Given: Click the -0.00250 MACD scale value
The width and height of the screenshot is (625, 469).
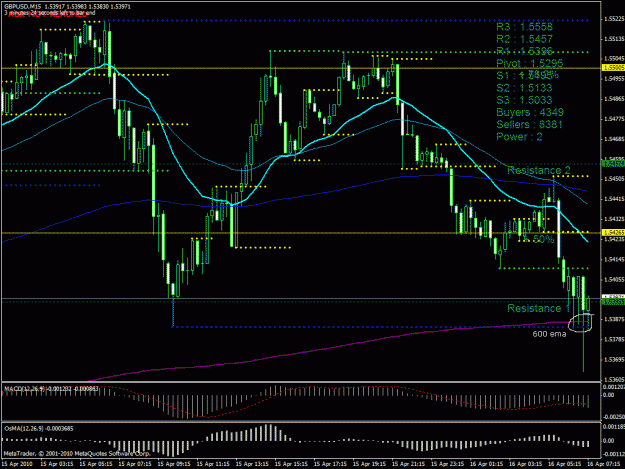Looking at the screenshot, I should (x=614, y=417).
